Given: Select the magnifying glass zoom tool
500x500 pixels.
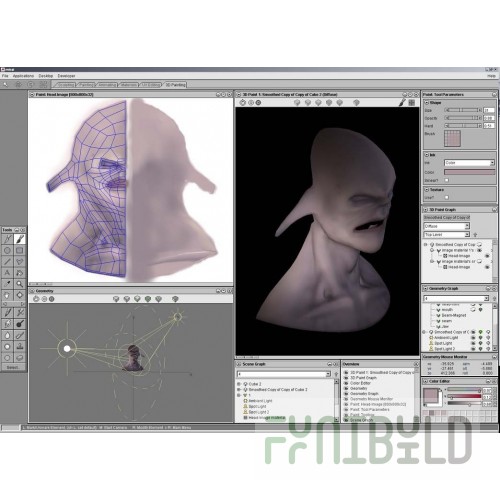Looking at the screenshot, I should click(x=20, y=284).
